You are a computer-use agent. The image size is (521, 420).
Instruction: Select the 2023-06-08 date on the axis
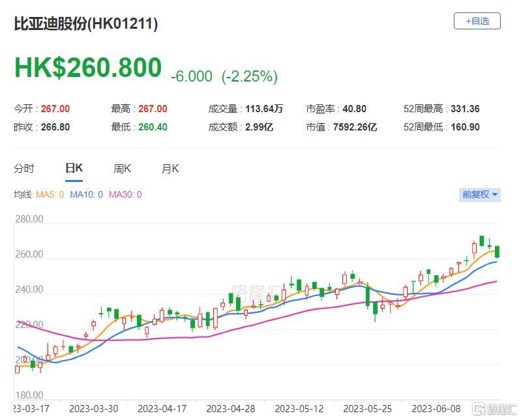pyautogui.click(x=436, y=409)
